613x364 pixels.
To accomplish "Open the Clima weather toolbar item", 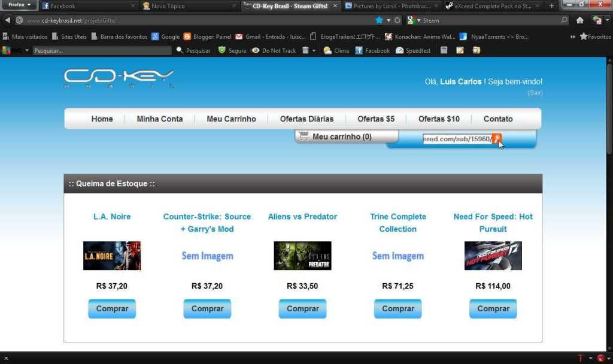I will [336, 50].
